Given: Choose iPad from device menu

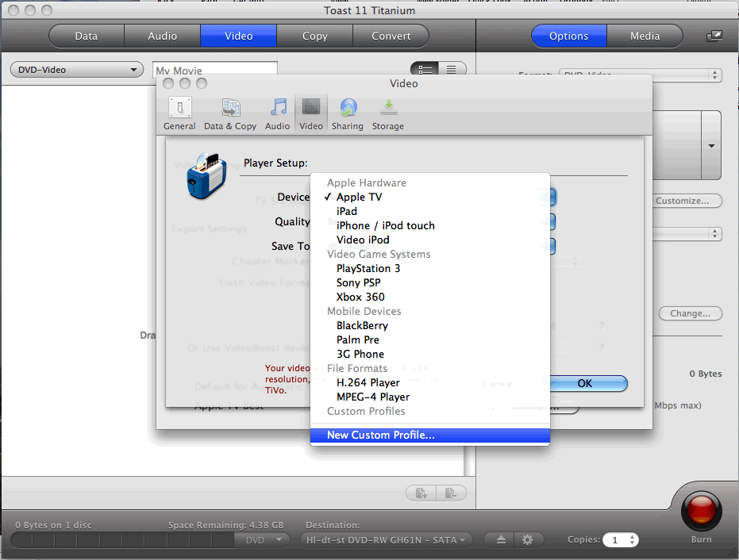Looking at the screenshot, I should 430,212.
